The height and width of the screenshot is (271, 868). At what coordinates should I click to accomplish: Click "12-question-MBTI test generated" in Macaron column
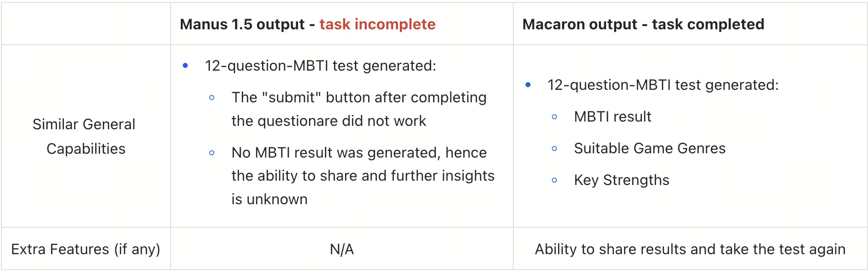tap(663, 85)
